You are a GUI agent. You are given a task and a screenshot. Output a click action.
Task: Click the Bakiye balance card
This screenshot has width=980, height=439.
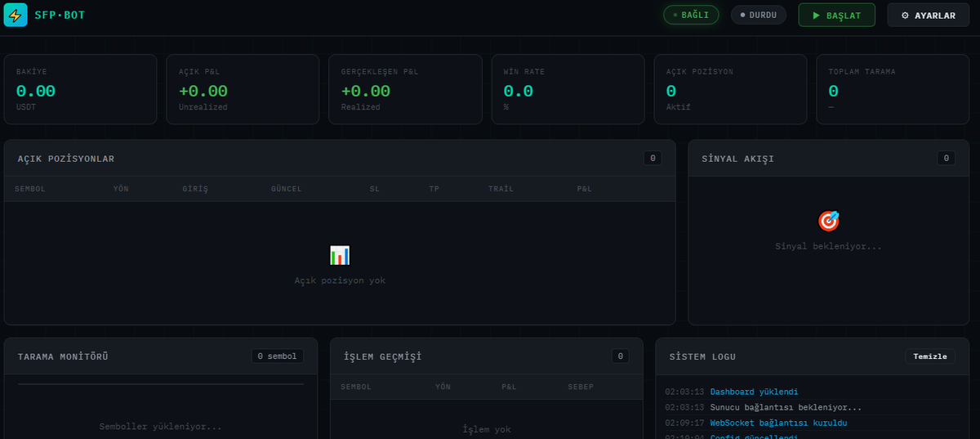(x=80, y=89)
